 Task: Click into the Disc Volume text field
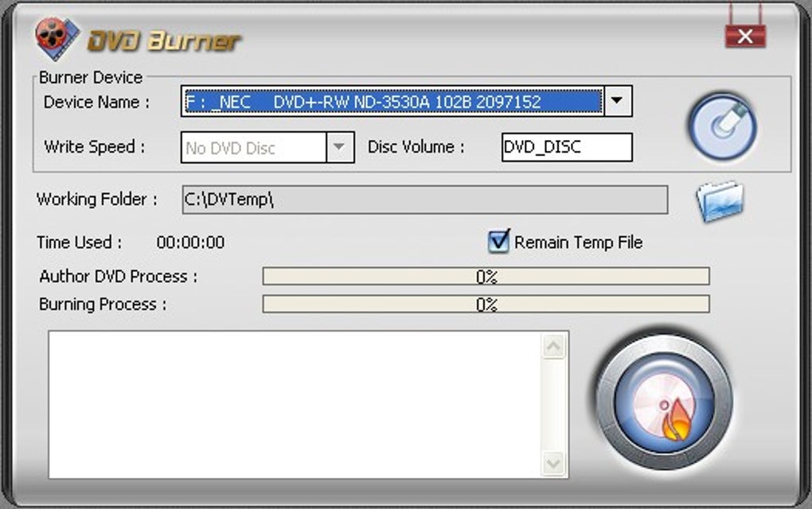[x=567, y=147]
